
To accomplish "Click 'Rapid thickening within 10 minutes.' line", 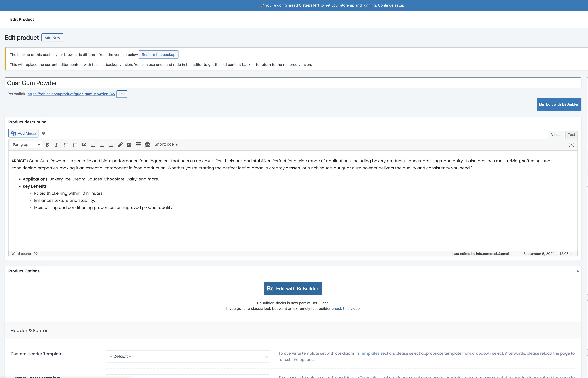I will pos(69,193).
